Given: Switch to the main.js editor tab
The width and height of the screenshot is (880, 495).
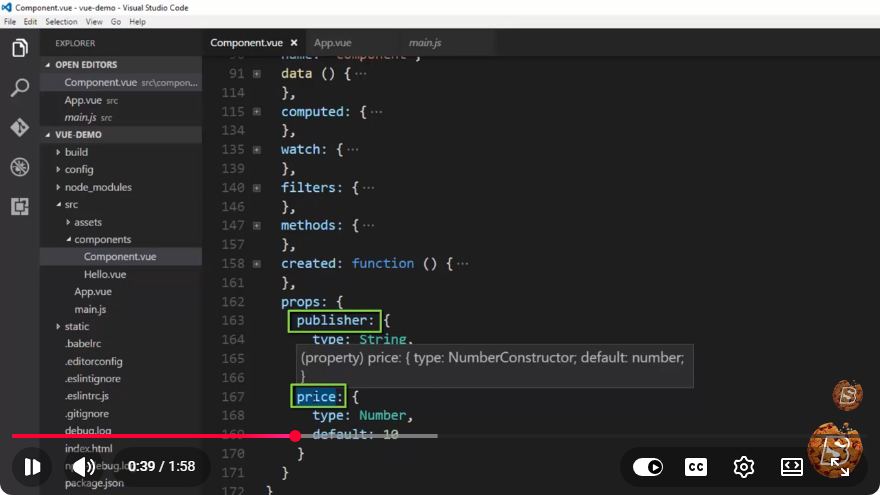Looking at the screenshot, I should click(x=425, y=43).
